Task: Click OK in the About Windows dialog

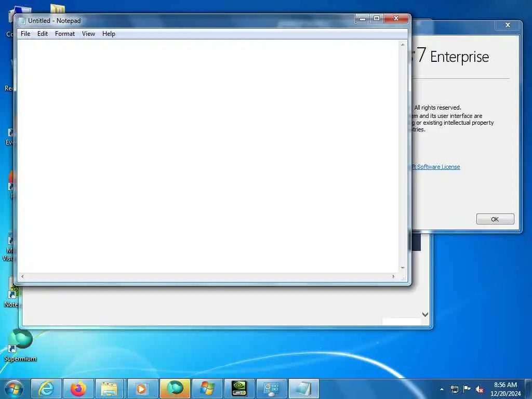Action: pyautogui.click(x=495, y=219)
